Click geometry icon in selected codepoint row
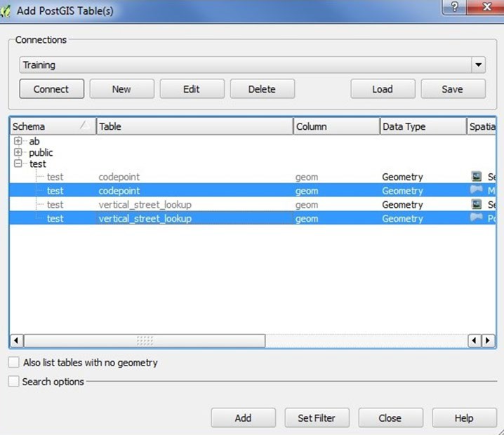The width and height of the screenshot is (504, 435). 476,189
